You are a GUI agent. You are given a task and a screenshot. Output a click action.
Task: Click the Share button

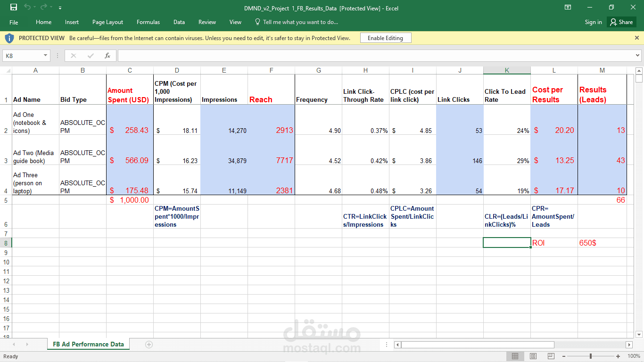[621, 22]
